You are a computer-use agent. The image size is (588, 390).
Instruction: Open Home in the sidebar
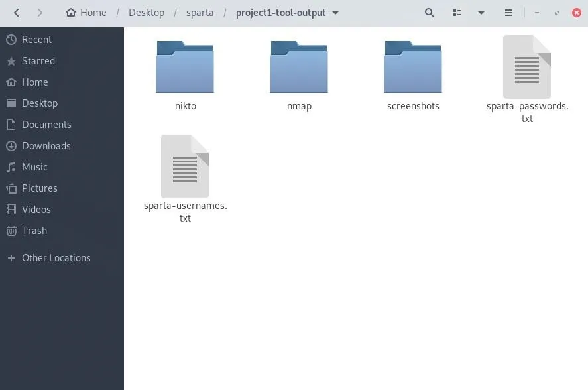tap(62, 82)
